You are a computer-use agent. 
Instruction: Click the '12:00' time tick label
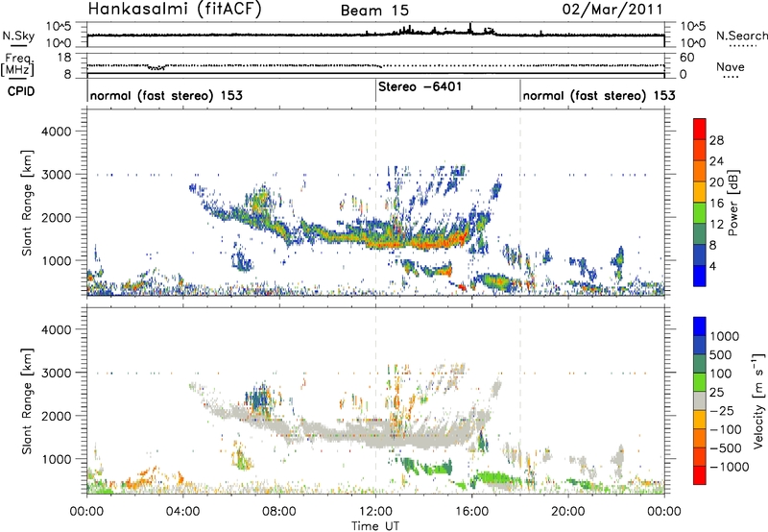[x=375, y=512]
